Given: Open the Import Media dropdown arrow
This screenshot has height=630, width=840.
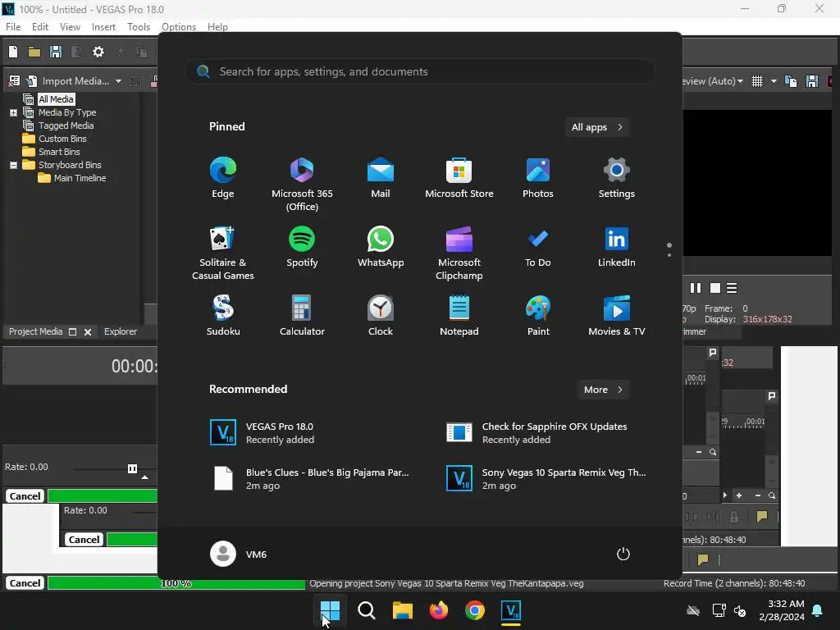Looking at the screenshot, I should point(118,81).
